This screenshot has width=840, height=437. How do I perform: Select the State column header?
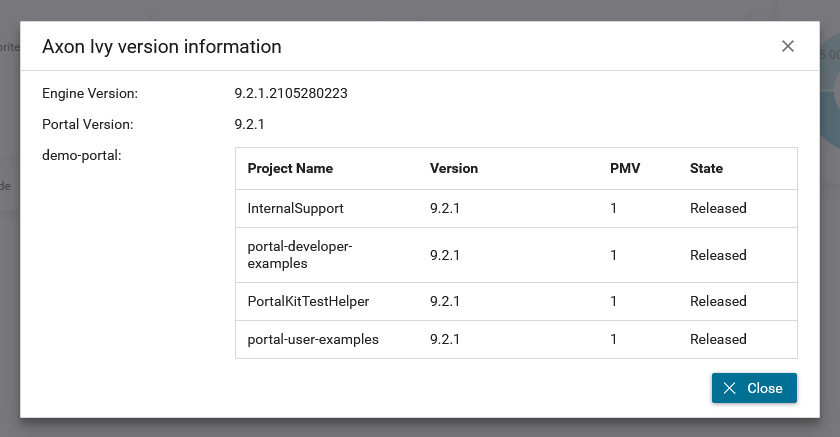(706, 169)
